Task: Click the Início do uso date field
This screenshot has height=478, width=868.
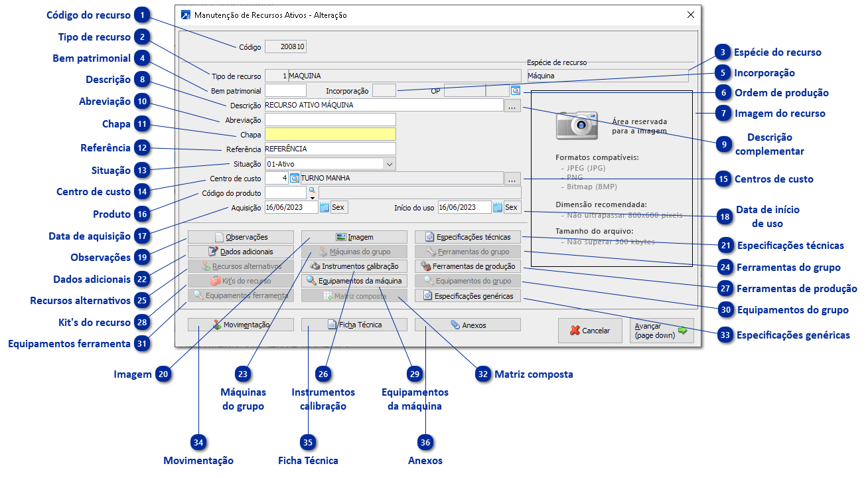Action: click(x=465, y=207)
